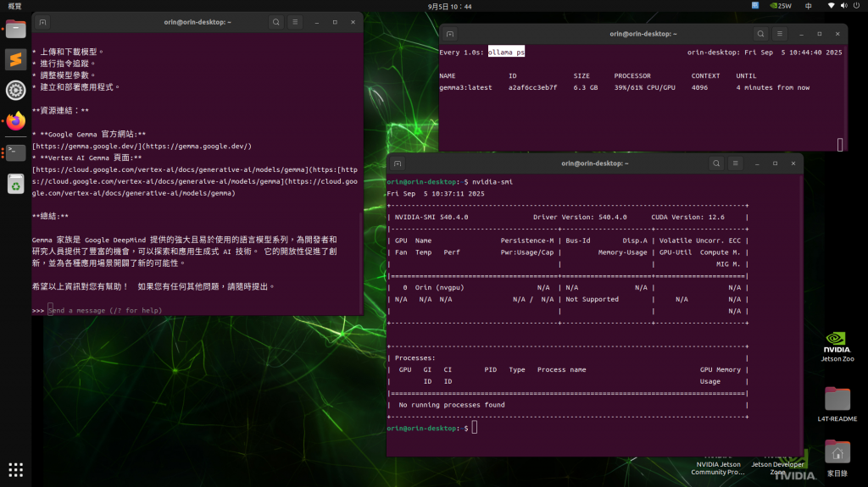Click the nvidia-smi terminal command prompt cursor
868x487 pixels.
[x=475, y=428]
